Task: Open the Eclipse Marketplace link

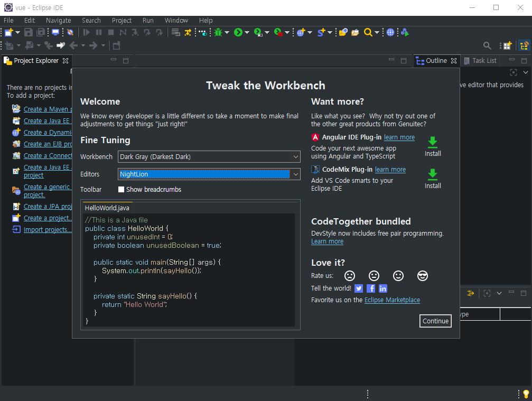Action: (392, 300)
